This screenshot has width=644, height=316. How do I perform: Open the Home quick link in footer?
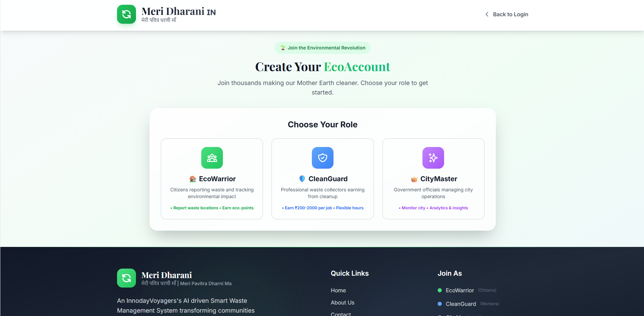[338, 290]
